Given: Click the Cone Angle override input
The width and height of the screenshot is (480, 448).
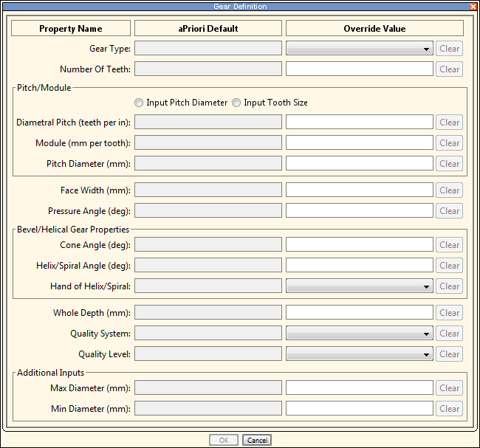Looking at the screenshot, I should click(x=359, y=245).
